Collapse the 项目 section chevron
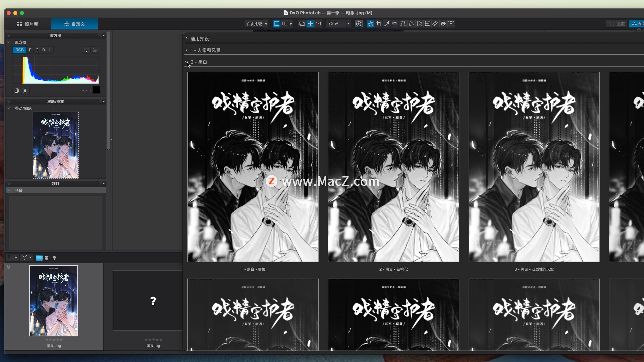This screenshot has width=644, height=362. [8, 190]
